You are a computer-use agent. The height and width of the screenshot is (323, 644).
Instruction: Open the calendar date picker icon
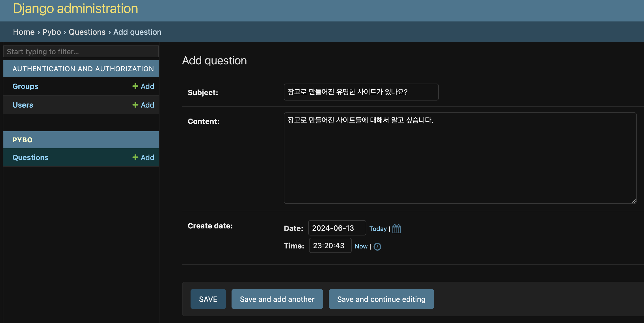pyautogui.click(x=397, y=229)
